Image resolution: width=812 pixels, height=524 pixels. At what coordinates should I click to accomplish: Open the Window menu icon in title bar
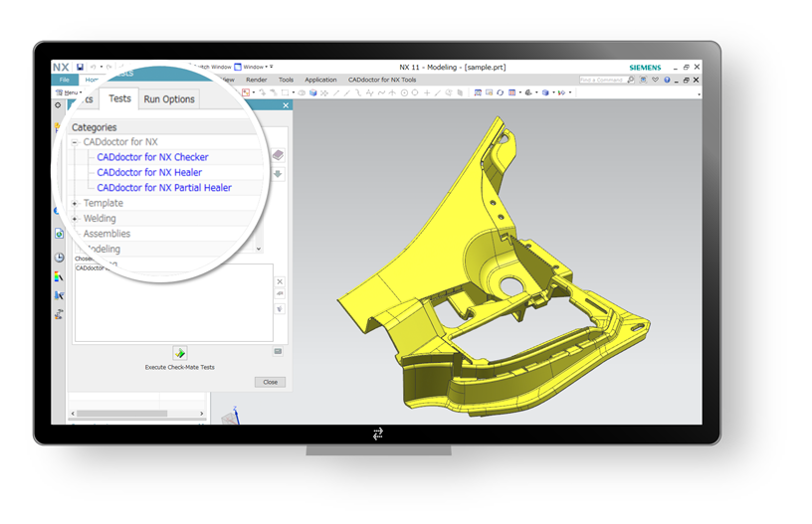click(238, 67)
